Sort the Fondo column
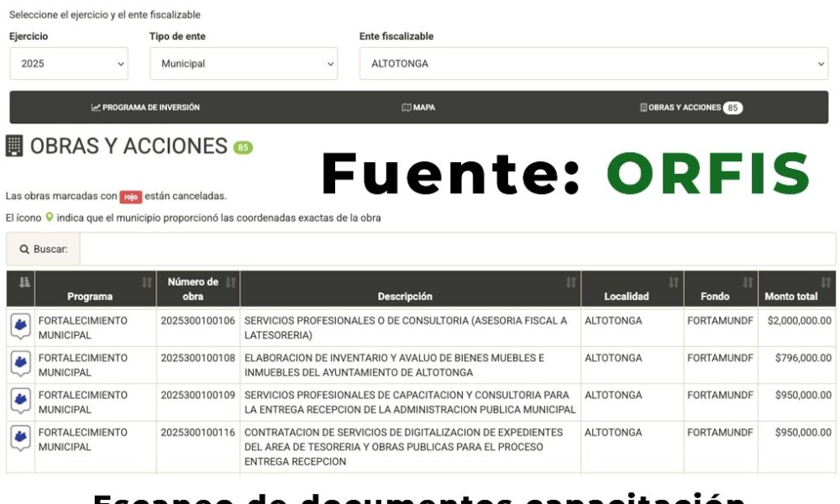Screen dimensions: 840x504 pos(748,282)
